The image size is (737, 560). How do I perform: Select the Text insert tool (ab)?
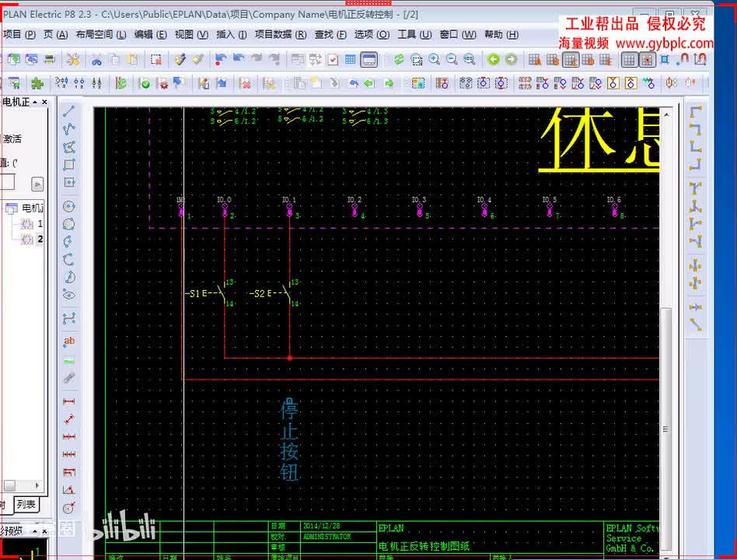(x=69, y=341)
